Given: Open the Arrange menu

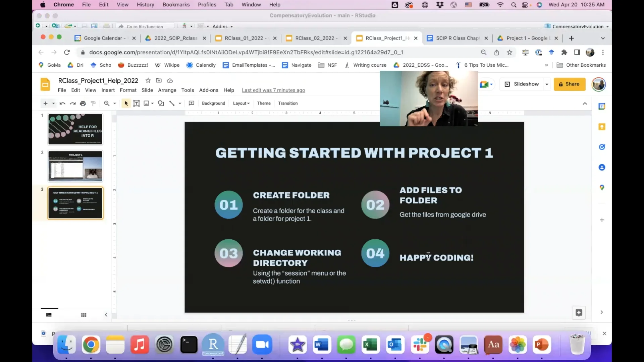Looking at the screenshot, I should [x=167, y=90].
